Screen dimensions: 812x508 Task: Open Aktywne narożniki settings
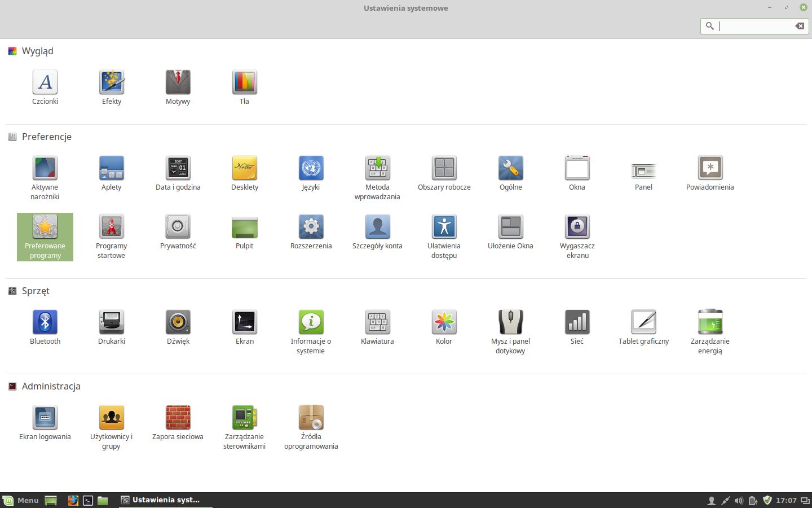45,178
